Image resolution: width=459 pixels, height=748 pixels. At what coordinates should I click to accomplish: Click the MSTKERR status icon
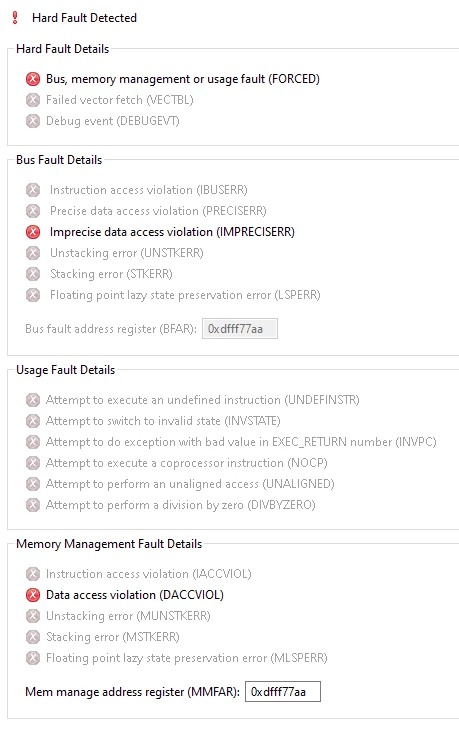point(33,637)
